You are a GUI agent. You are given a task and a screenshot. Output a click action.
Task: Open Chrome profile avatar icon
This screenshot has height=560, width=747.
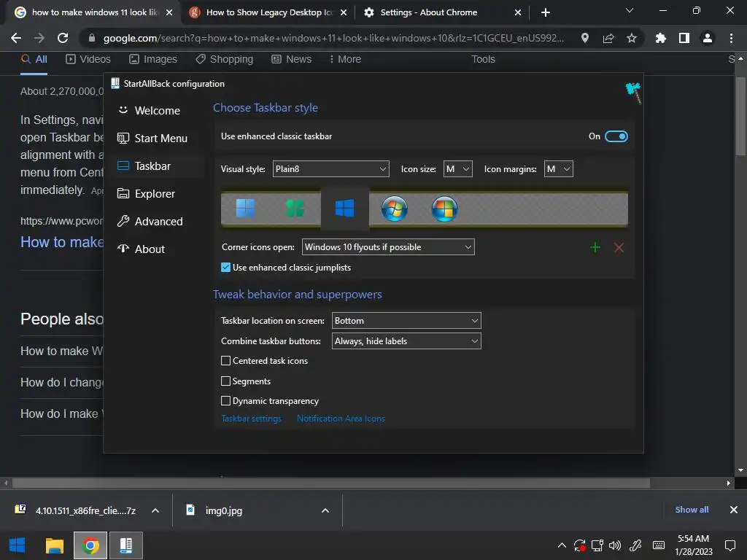click(x=708, y=38)
